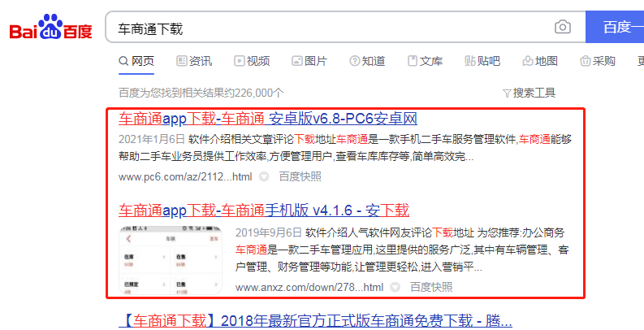
Task: Open the 知道 tab
Action: [x=367, y=61]
